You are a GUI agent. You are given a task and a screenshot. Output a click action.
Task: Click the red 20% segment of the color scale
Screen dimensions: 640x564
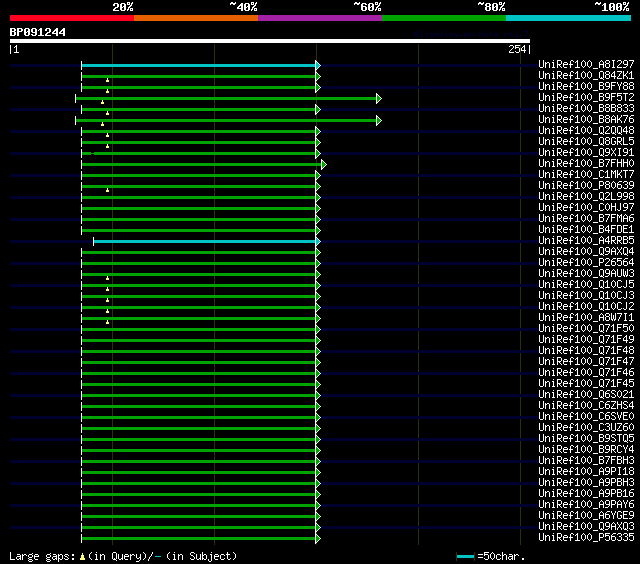[72, 18]
